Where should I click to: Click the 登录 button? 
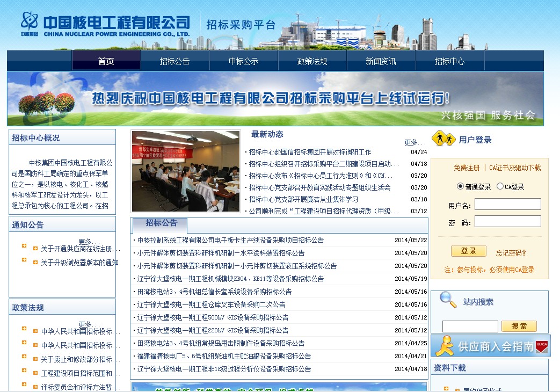(469, 251)
